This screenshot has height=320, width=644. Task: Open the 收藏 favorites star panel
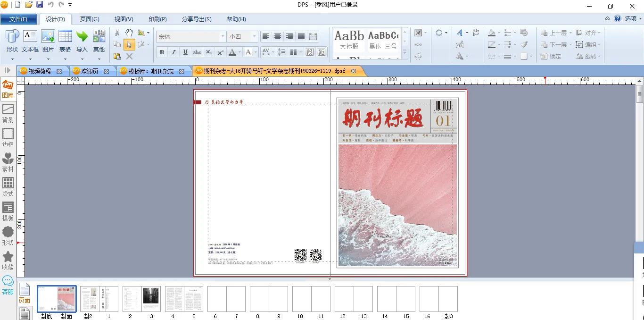(8, 261)
